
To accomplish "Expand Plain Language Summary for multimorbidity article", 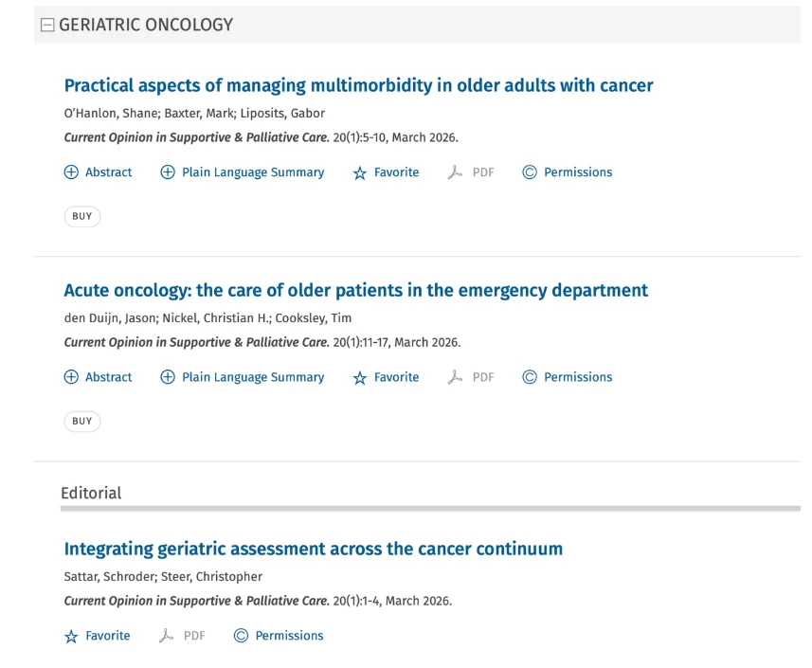I will [168, 172].
